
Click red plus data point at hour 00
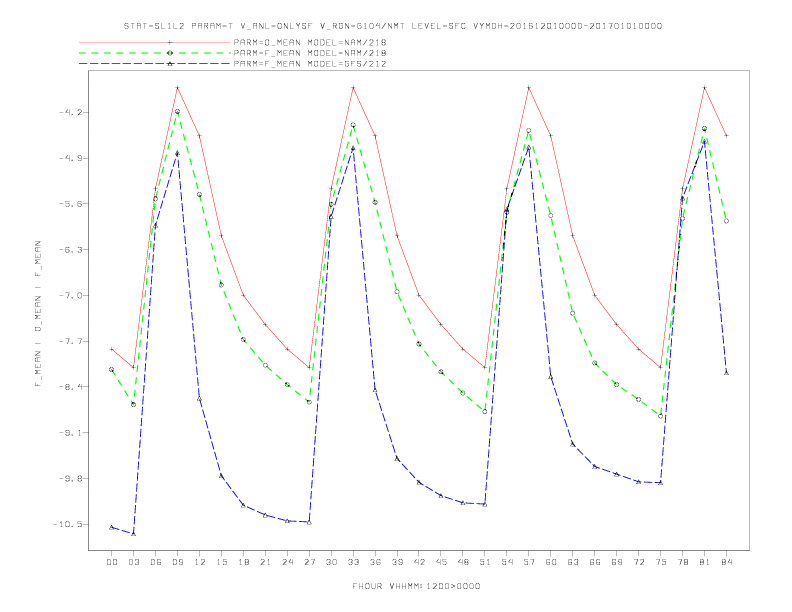[x=112, y=349]
